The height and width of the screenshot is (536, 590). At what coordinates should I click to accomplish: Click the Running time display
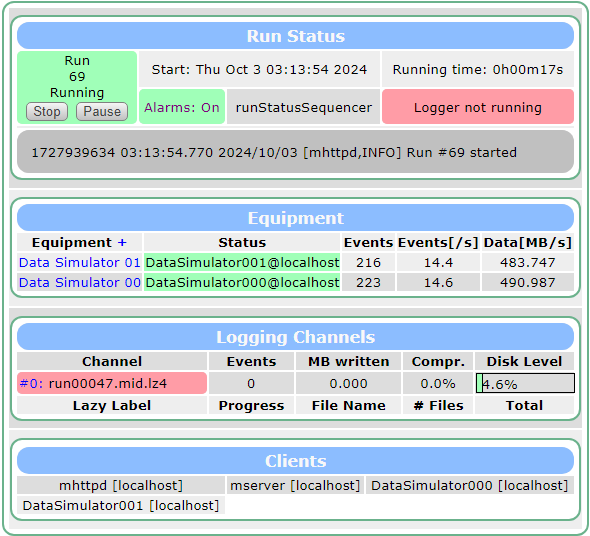[478, 69]
